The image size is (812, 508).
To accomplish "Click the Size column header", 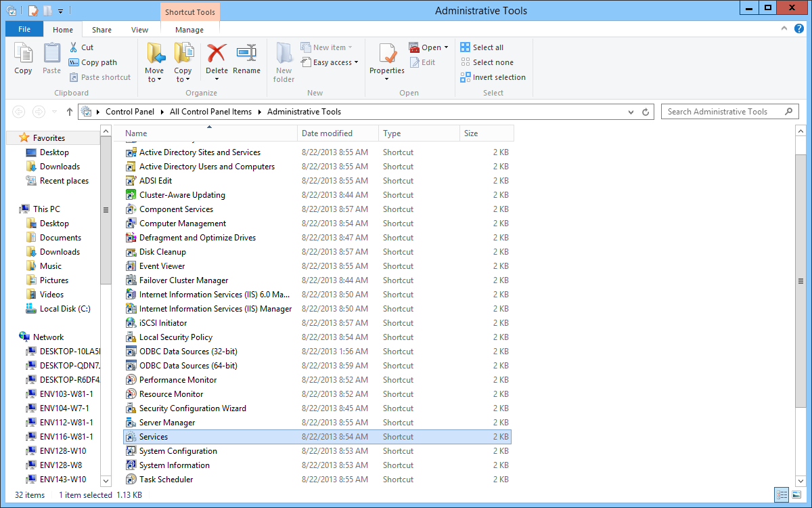I will pyautogui.click(x=487, y=133).
